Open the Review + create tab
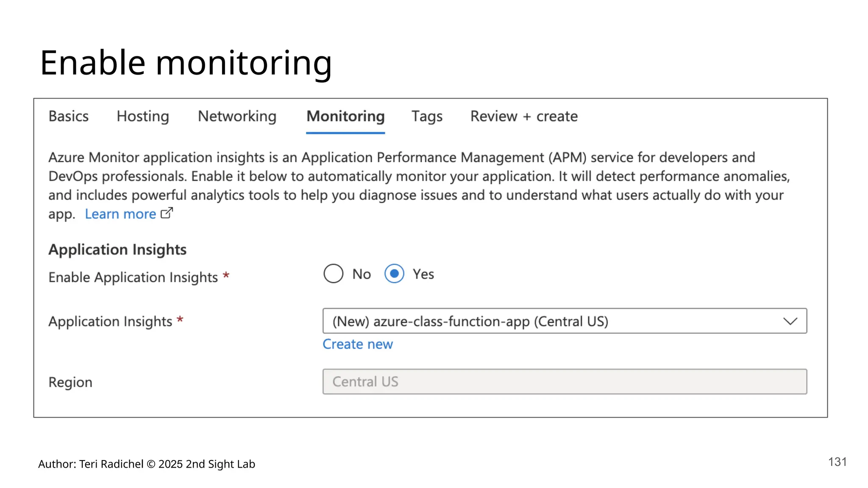This screenshot has height=488, width=868. [524, 116]
